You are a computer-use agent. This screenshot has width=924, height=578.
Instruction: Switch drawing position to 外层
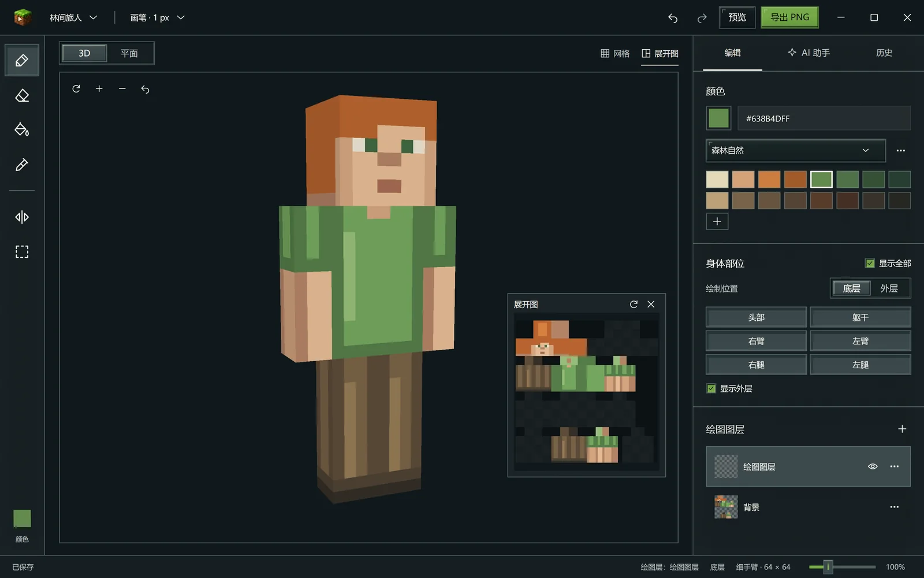click(889, 288)
